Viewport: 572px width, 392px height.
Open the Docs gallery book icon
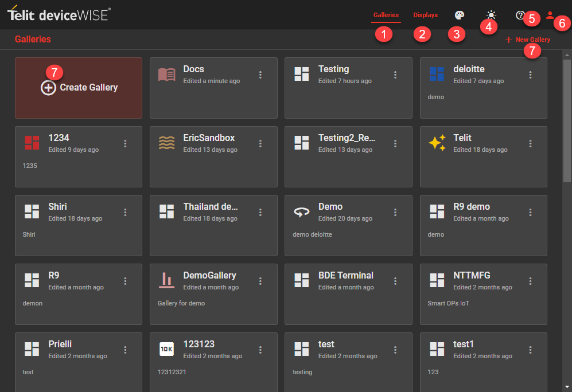(167, 75)
